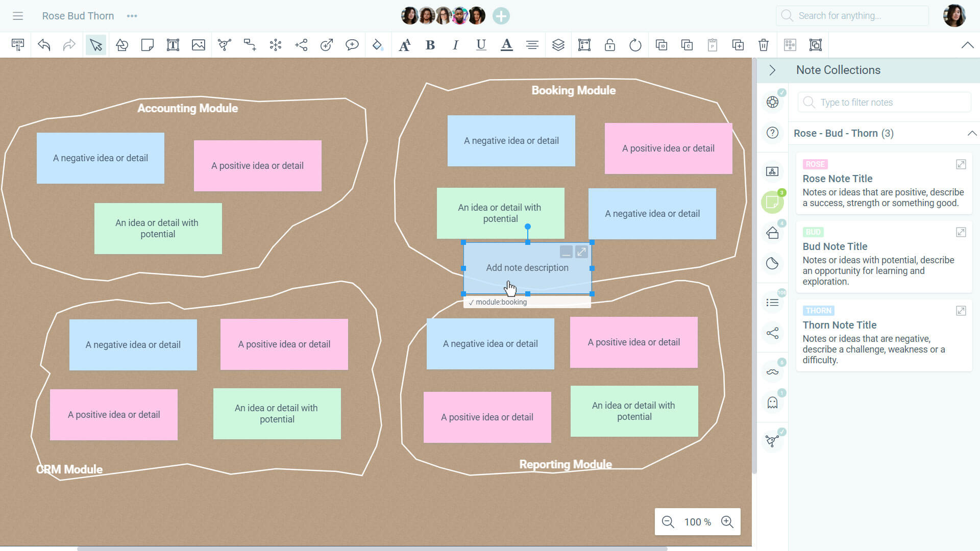Screen dimensions: 980x551
Task: Maximize the selected note with its arrow icon
Action: pos(581,252)
